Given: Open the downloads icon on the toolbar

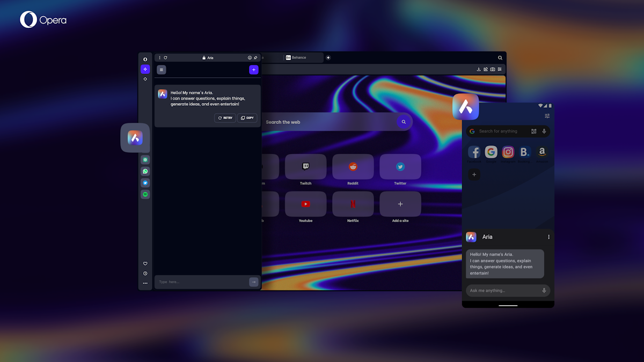Looking at the screenshot, I should tap(479, 69).
